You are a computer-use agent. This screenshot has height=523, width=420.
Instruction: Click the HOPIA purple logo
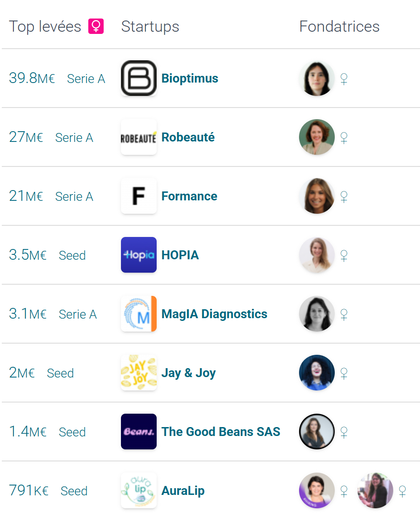(x=139, y=255)
